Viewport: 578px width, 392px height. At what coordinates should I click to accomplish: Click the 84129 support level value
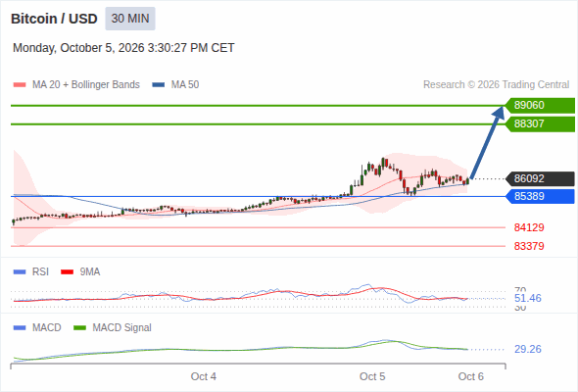pyautogui.click(x=529, y=227)
